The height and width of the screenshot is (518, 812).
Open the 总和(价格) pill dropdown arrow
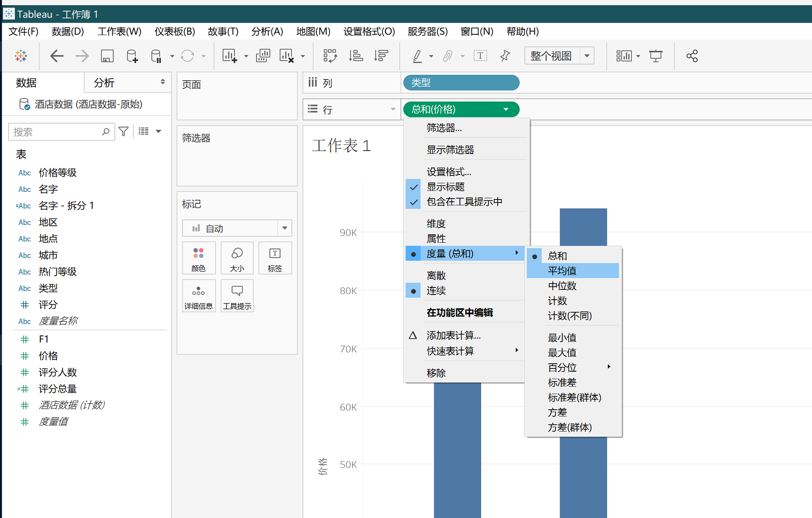506,110
